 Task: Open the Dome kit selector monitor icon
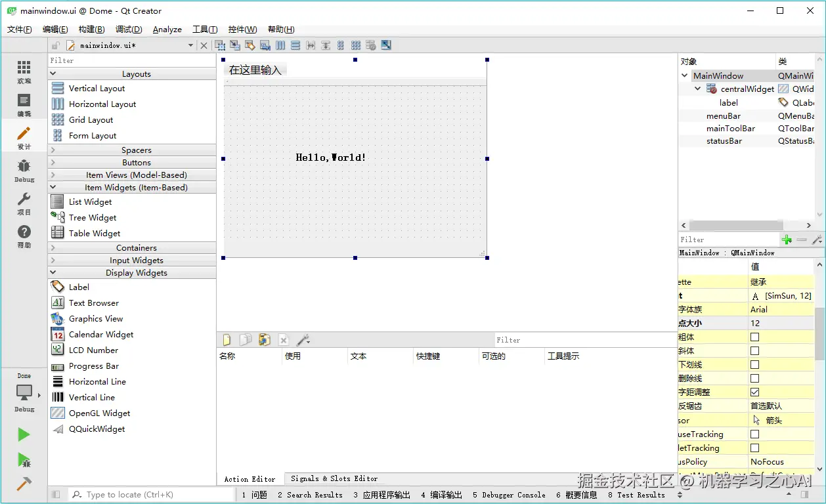click(x=24, y=392)
